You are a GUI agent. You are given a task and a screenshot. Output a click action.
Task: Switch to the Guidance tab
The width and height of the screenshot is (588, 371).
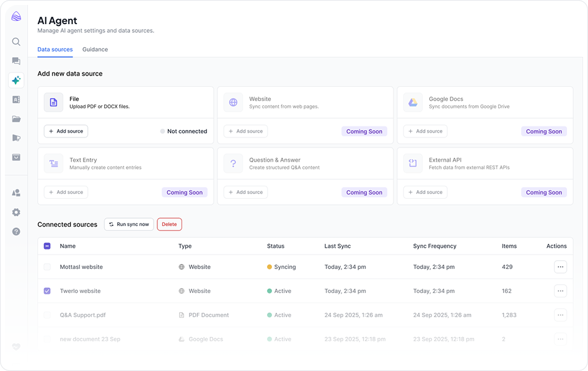point(95,50)
